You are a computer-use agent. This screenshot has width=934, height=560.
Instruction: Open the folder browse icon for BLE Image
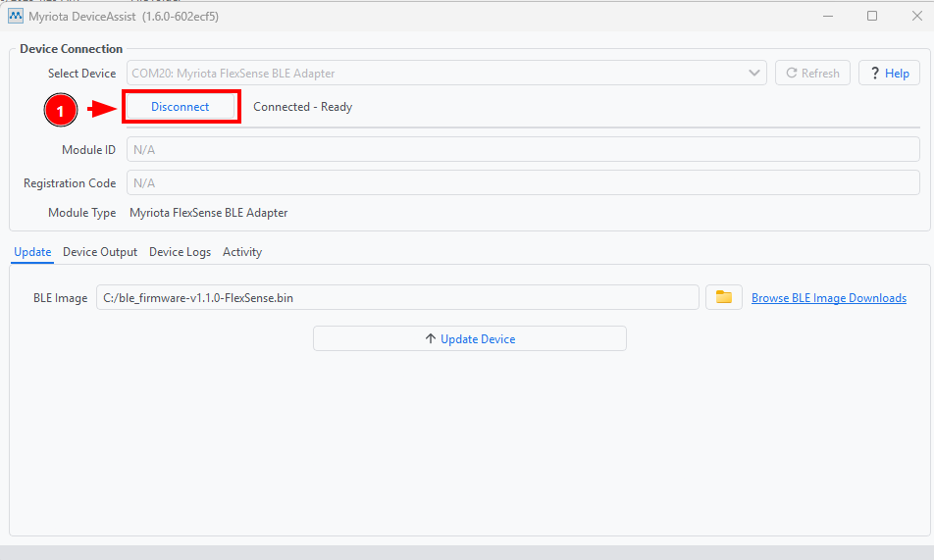pyautogui.click(x=724, y=297)
